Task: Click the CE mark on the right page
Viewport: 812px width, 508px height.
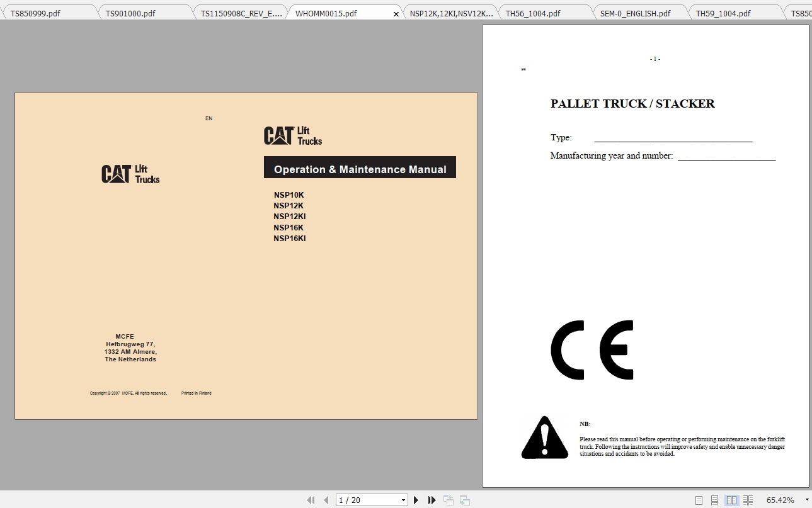Action: (x=592, y=349)
